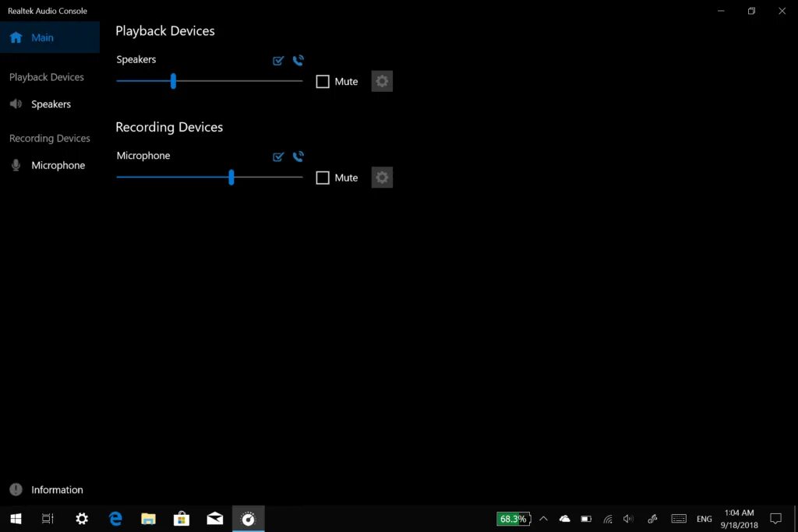Viewport: 798px width, 532px height.
Task: Open File Explorer from the taskbar
Action: point(148,519)
